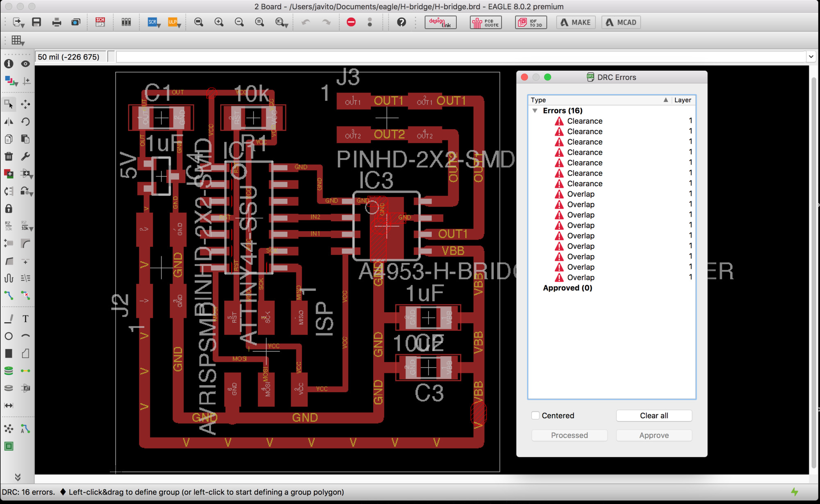Select the Arc drawing tool
The image size is (820, 504).
pyautogui.click(x=25, y=336)
